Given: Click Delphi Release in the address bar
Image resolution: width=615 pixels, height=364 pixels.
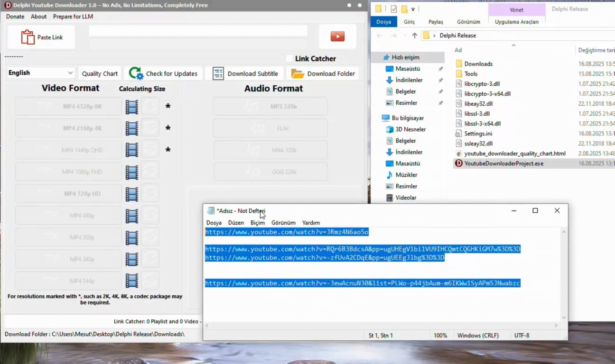Looking at the screenshot, I should (x=457, y=36).
